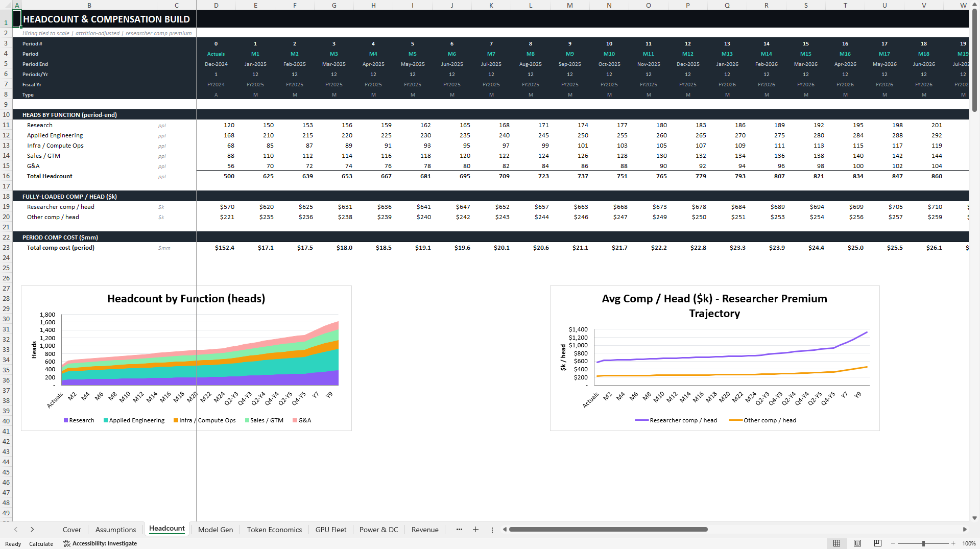Click the Select All corner triangle

6,5
